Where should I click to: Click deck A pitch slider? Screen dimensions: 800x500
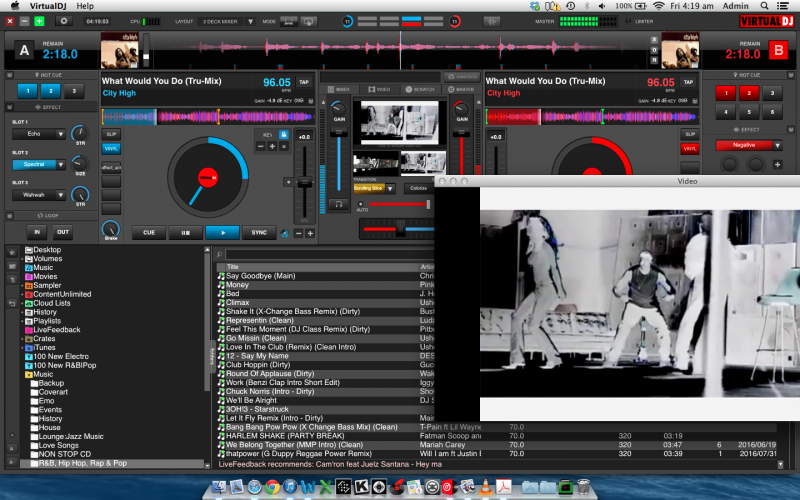point(305,183)
